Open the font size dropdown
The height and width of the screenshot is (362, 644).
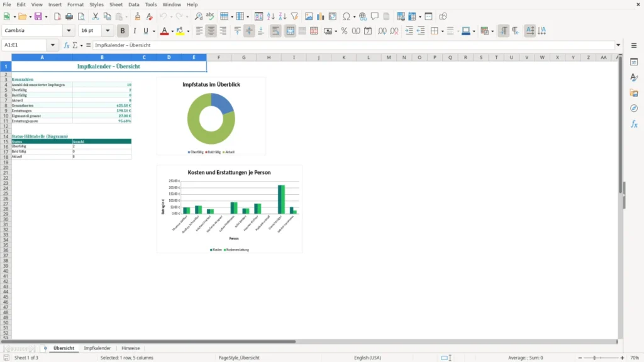[108, 31]
